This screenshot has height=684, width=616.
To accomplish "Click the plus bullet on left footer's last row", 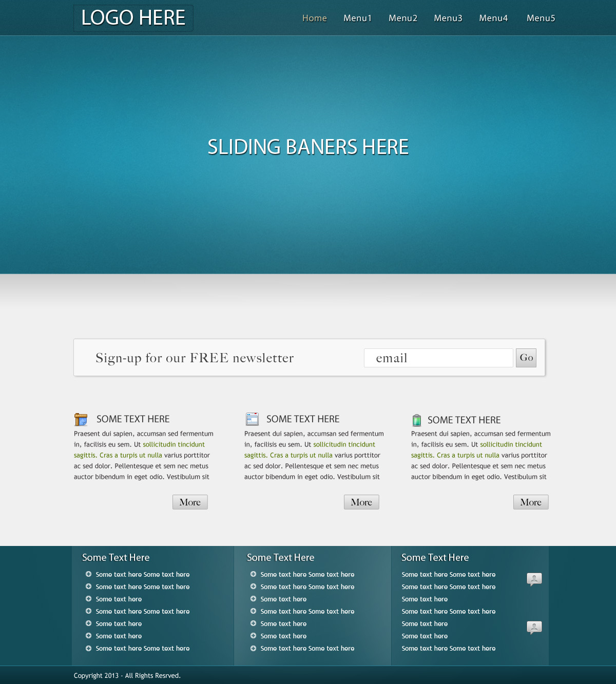I will coord(88,648).
